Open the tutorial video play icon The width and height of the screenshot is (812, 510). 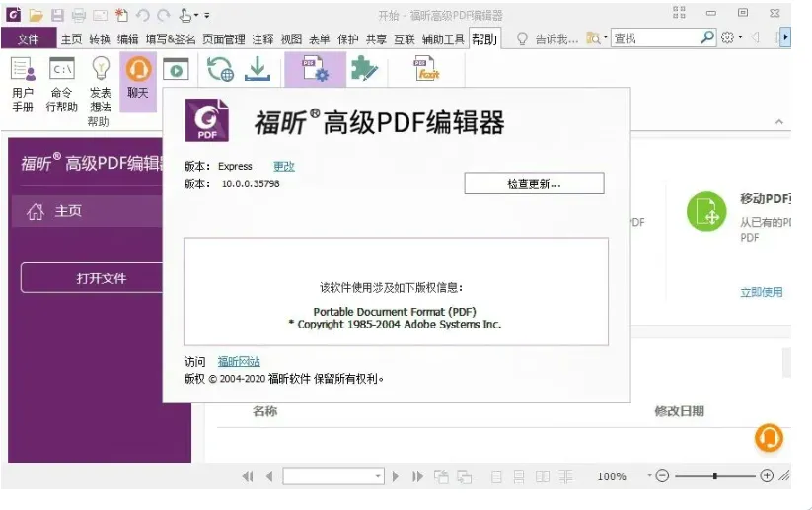[176, 69]
